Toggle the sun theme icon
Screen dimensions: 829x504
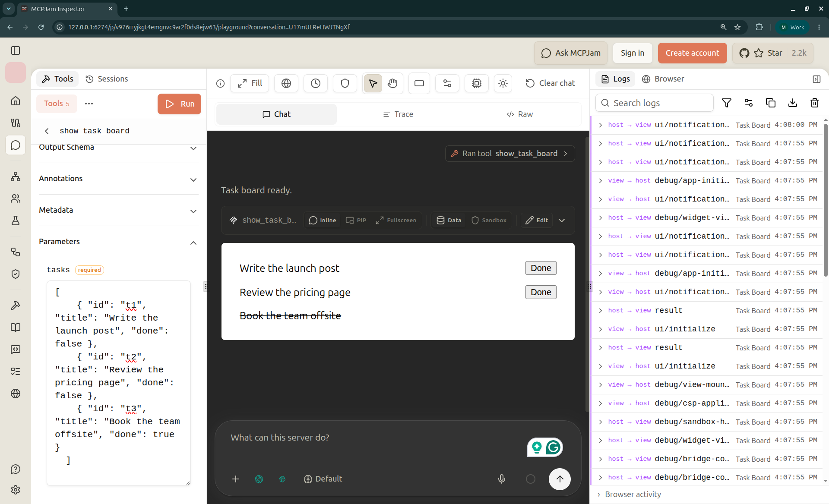click(x=503, y=83)
